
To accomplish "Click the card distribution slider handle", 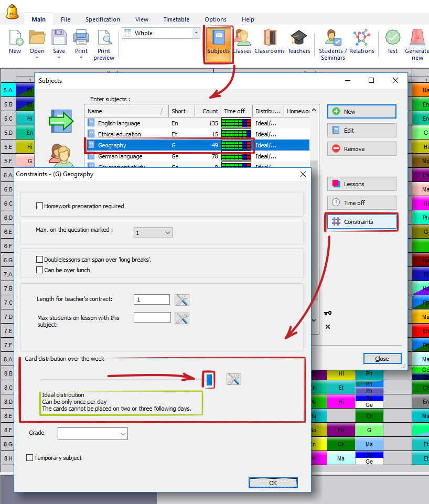I will [209, 380].
